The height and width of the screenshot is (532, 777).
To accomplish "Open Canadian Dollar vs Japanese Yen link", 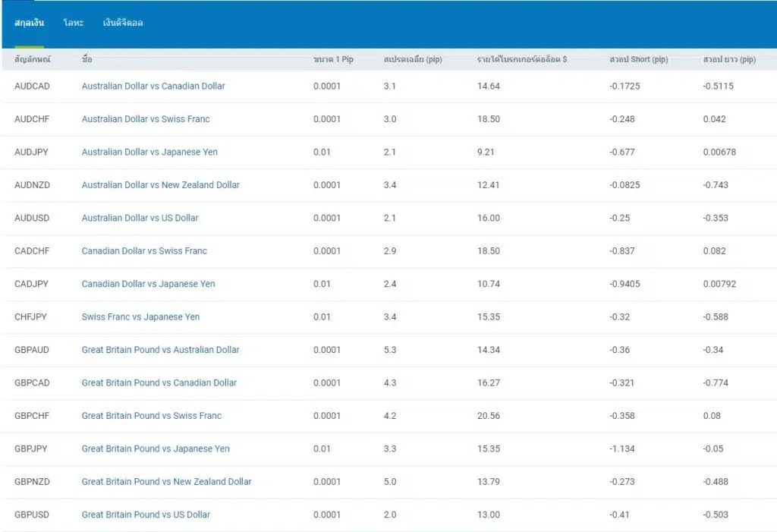I will (148, 284).
